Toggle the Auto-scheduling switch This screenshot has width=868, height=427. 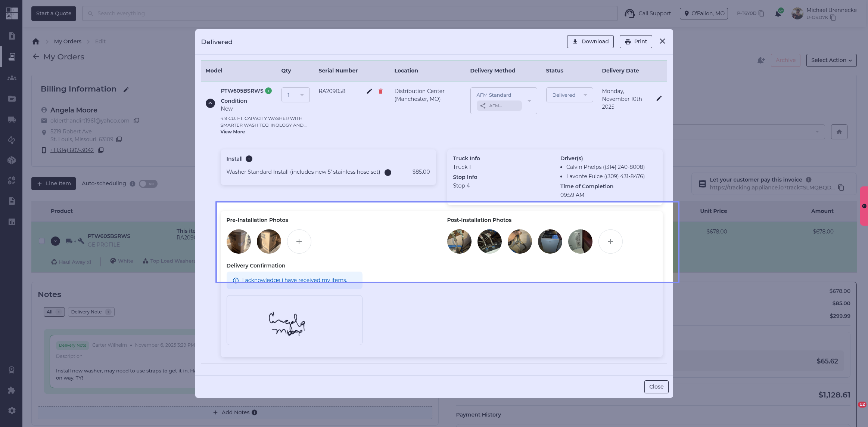pyautogui.click(x=148, y=184)
